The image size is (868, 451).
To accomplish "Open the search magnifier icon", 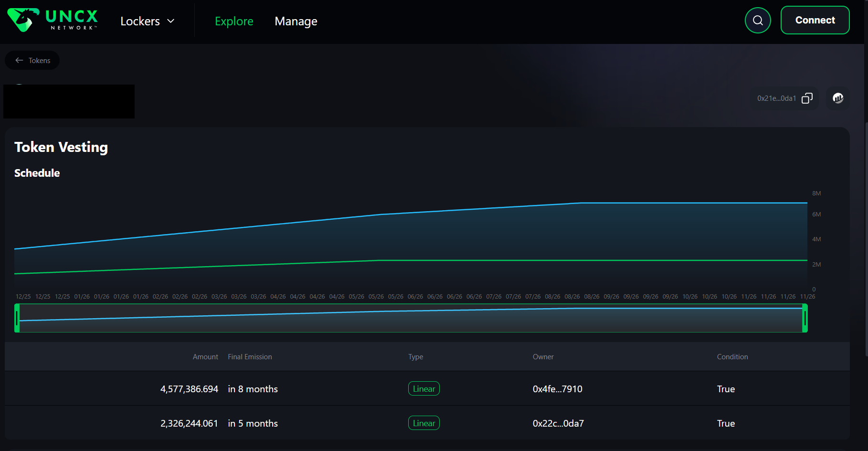I will click(x=758, y=21).
